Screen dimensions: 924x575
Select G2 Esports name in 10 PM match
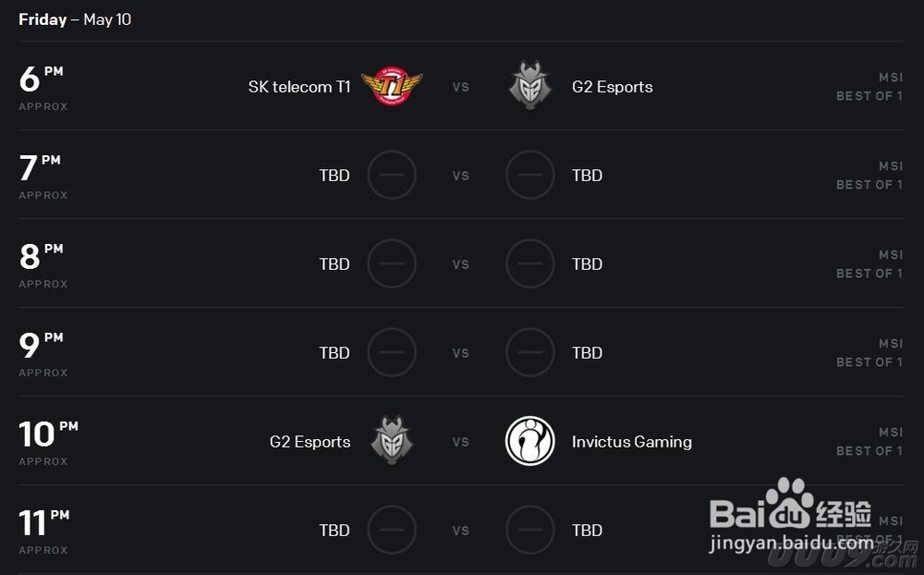[310, 442]
